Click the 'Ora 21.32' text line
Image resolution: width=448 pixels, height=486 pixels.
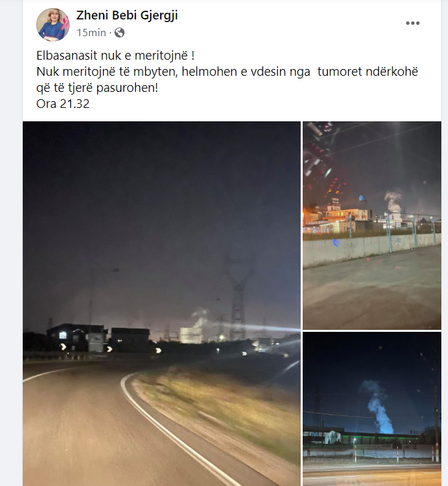point(63,104)
